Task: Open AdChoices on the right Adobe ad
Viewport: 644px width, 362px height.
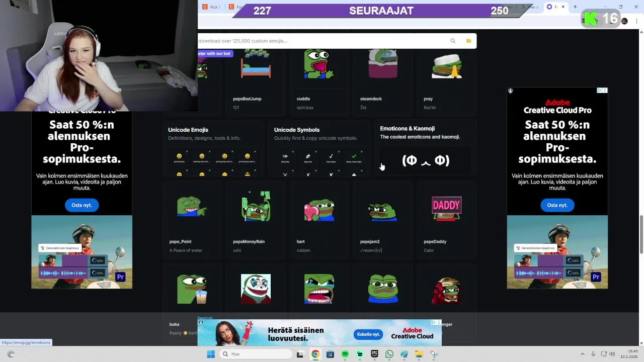Action: click(x=600, y=90)
